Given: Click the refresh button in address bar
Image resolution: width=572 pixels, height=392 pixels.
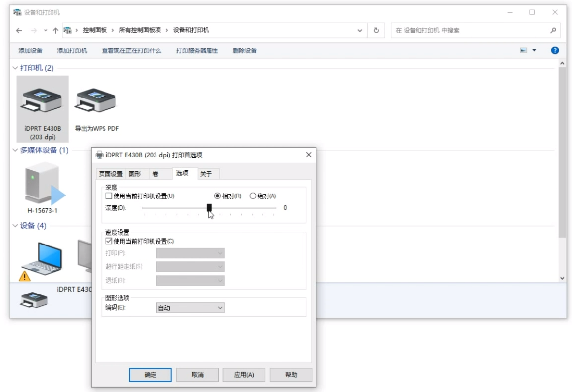Looking at the screenshot, I should [376, 31].
